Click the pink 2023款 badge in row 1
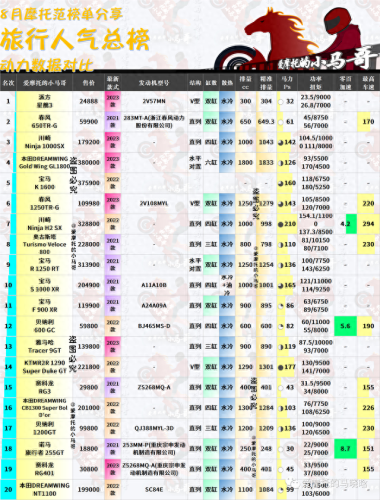Image resolution: width=380 pixels, height=500 pixels. click(113, 101)
